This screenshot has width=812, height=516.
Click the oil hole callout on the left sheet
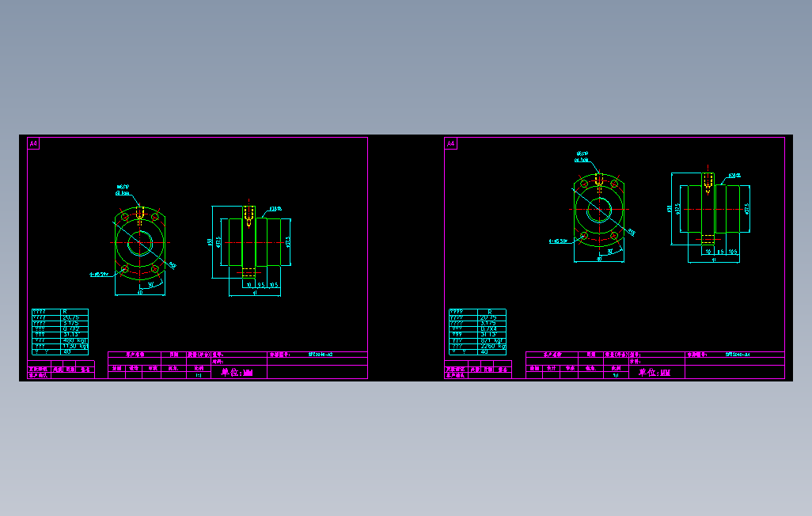coord(123,190)
